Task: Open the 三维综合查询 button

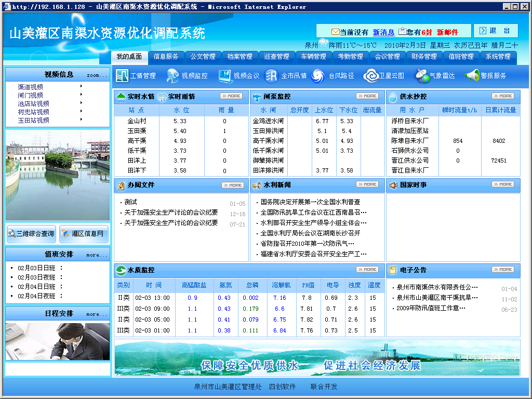Action: point(31,234)
